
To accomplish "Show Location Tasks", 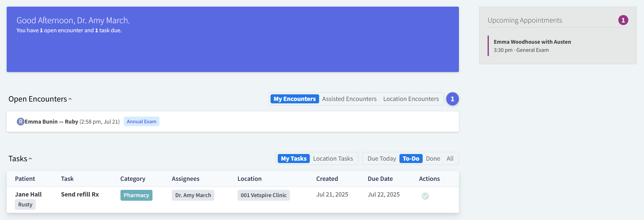I will [333, 159].
